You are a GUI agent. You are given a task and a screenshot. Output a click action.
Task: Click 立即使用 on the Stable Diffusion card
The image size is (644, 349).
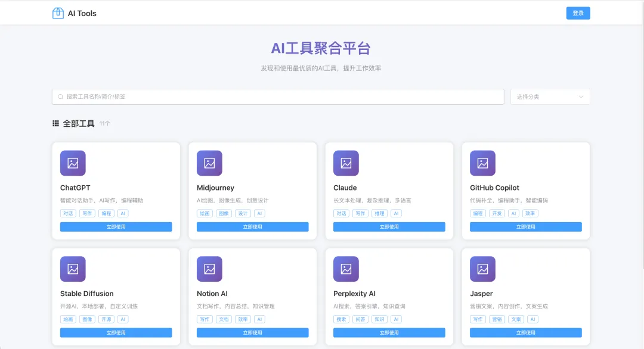[x=116, y=332]
